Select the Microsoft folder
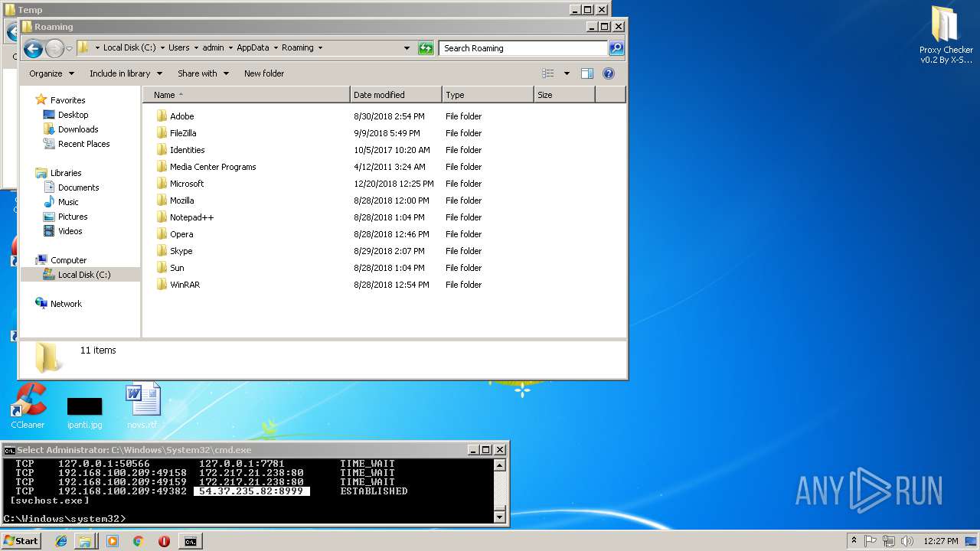The height and width of the screenshot is (551, 980). pyautogui.click(x=180, y=184)
